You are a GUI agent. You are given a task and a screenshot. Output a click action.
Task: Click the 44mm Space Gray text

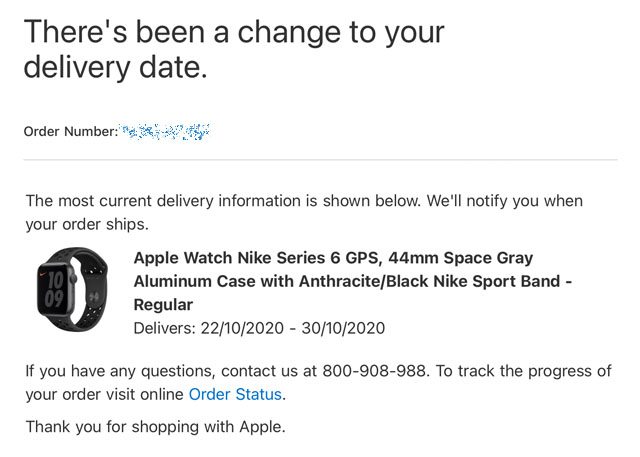point(460,258)
